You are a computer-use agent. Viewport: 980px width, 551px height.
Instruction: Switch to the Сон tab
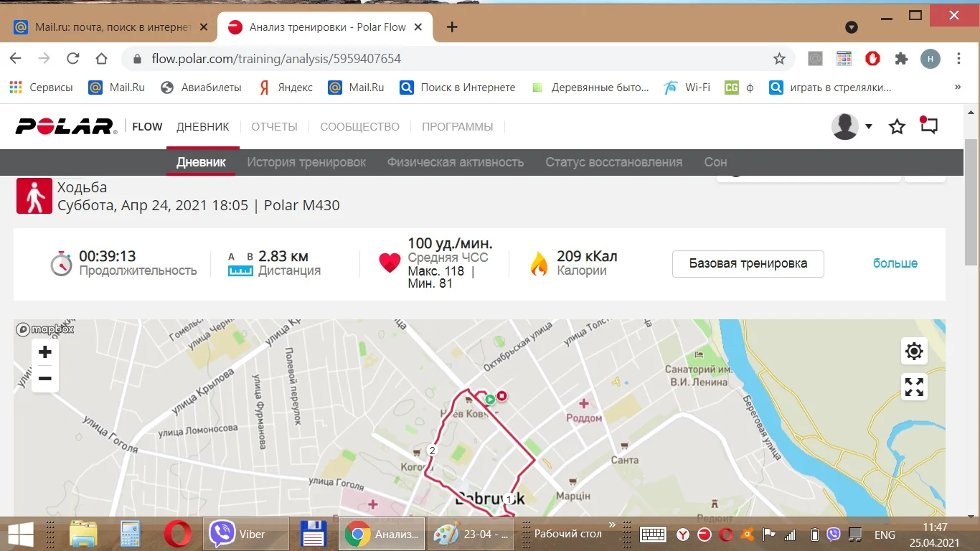coord(715,162)
